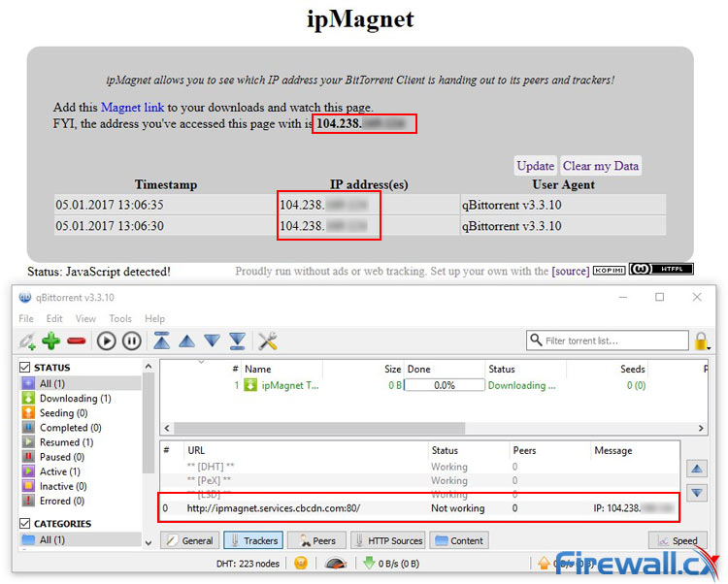Click sidebar scroll down arrow
This screenshot has height=584, width=728.
coord(149,542)
